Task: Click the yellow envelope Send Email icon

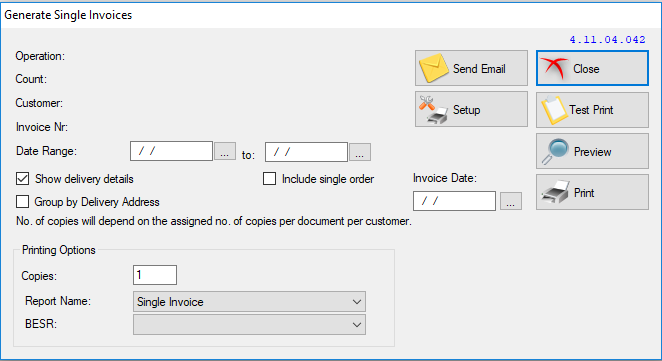Action: pos(434,68)
